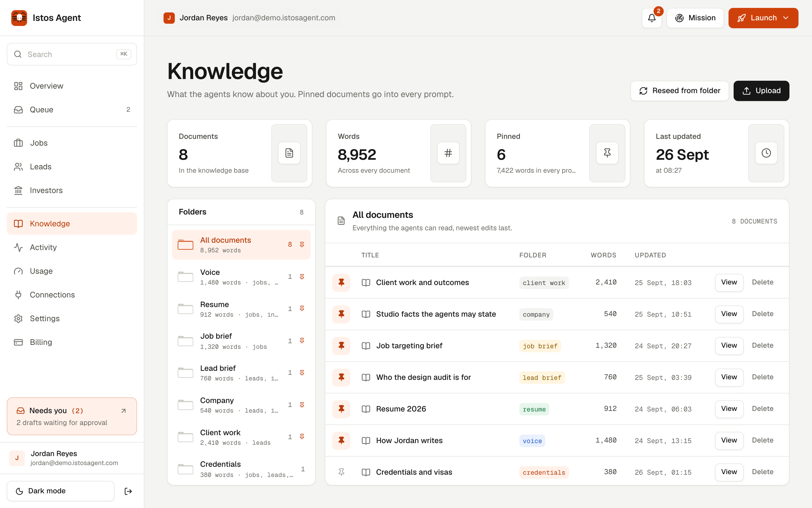Click Reseed from folder
The height and width of the screenshot is (508, 812).
click(679, 91)
